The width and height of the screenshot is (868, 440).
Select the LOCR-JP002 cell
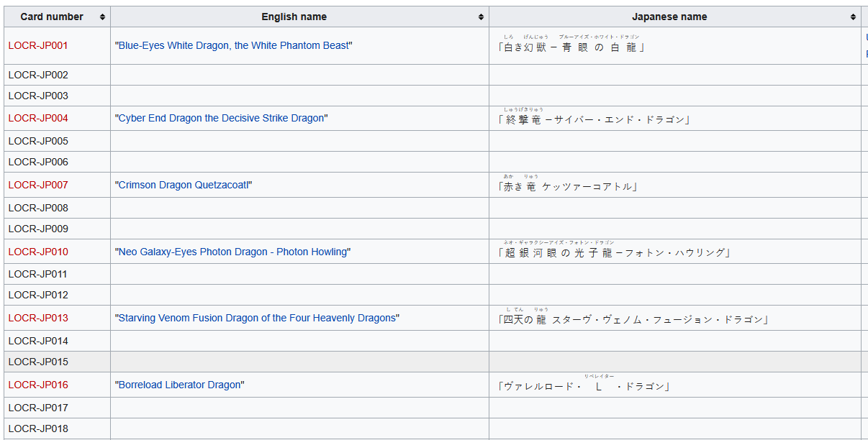coord(57,75)
